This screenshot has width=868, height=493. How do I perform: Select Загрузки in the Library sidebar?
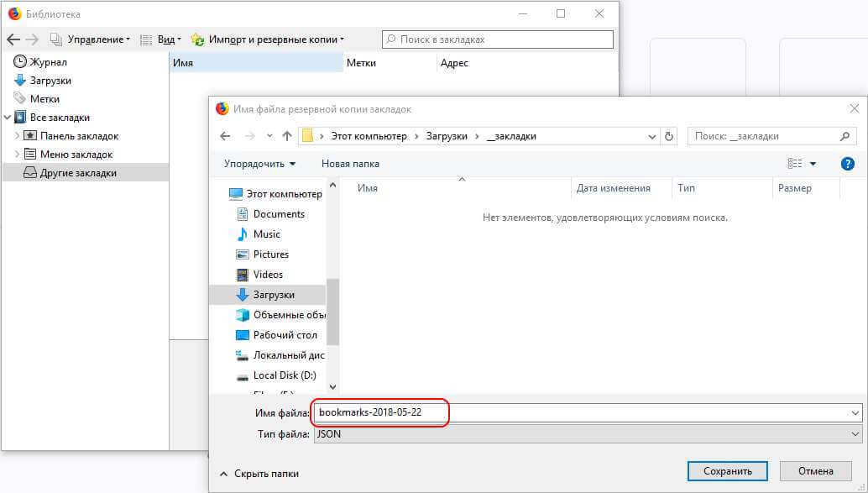[50, 81]
